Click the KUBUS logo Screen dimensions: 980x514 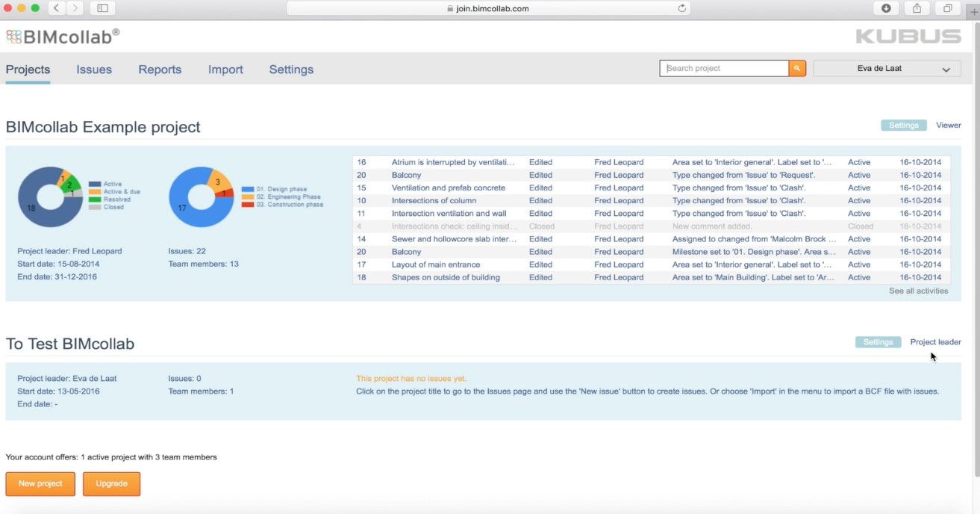click(x=908, y=36)
